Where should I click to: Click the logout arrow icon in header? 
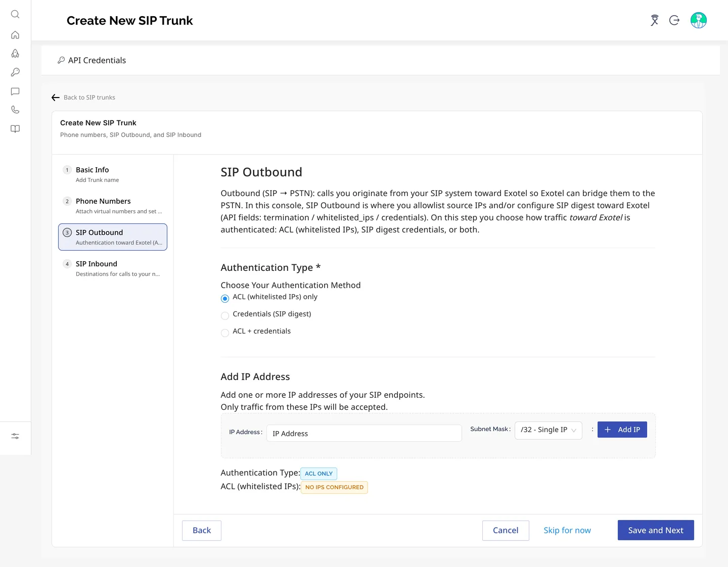674,20
